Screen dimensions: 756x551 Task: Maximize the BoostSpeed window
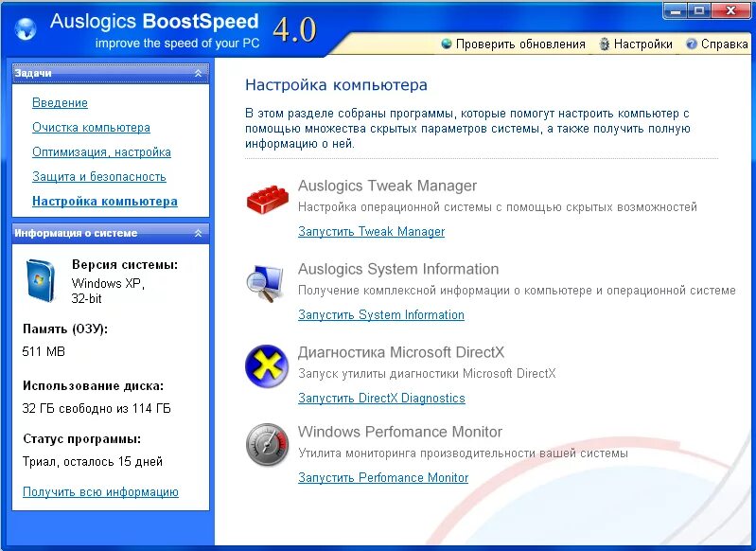coord(699,10)
